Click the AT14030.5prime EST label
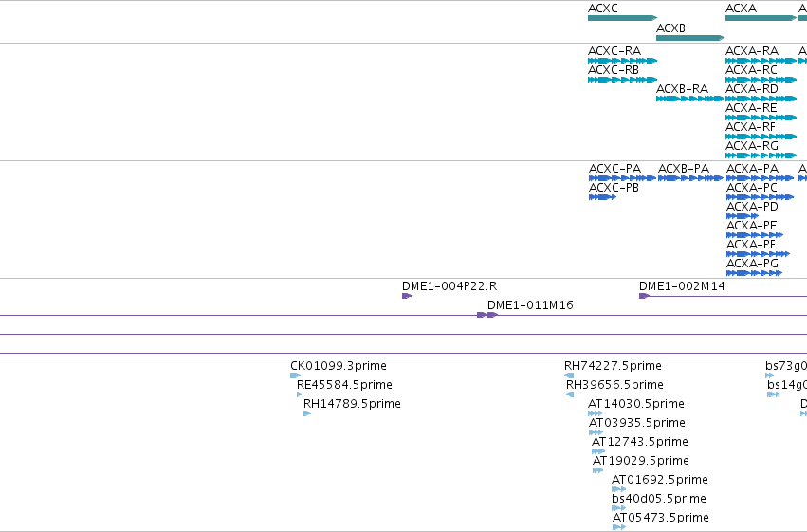 [636, 404]
